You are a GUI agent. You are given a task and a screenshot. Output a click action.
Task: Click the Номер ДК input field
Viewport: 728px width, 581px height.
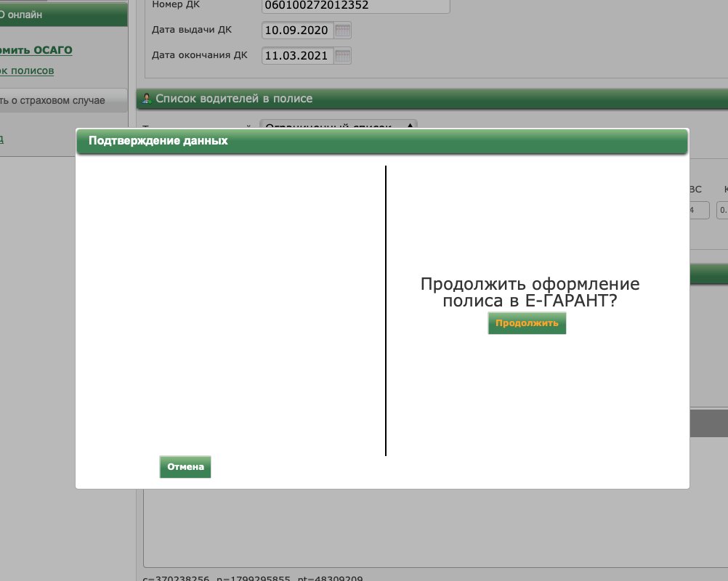[355, 6]
